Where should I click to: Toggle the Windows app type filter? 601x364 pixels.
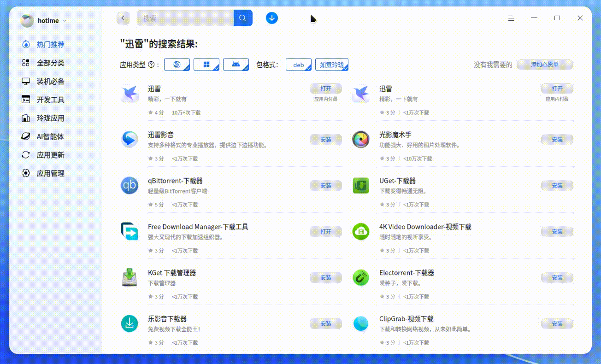(206, 65)
